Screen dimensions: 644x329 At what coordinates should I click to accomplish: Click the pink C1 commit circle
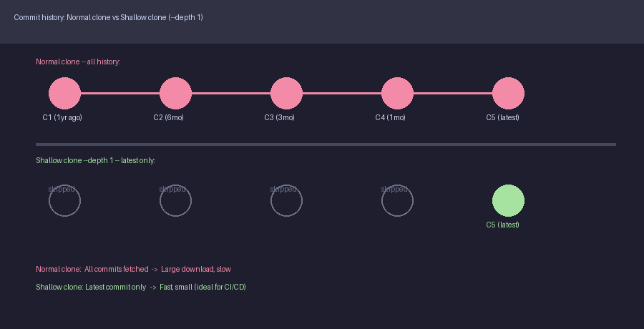click(x=64, y=93)
